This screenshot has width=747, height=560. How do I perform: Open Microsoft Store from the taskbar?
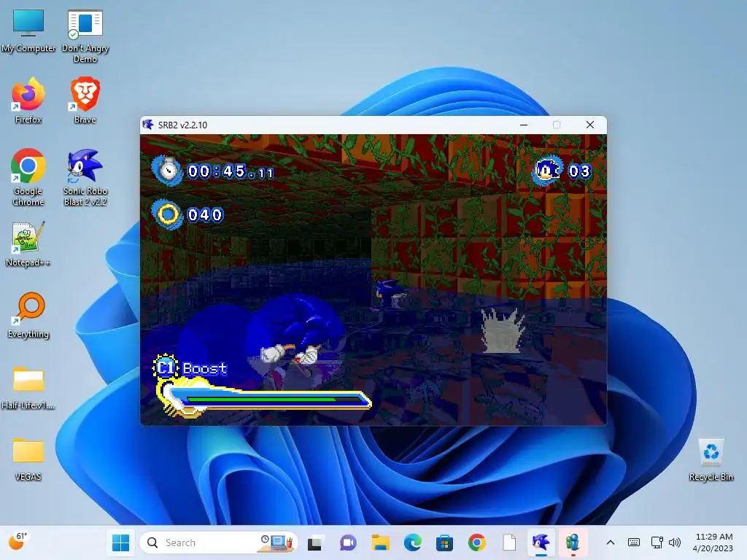[x=444, y=542]
